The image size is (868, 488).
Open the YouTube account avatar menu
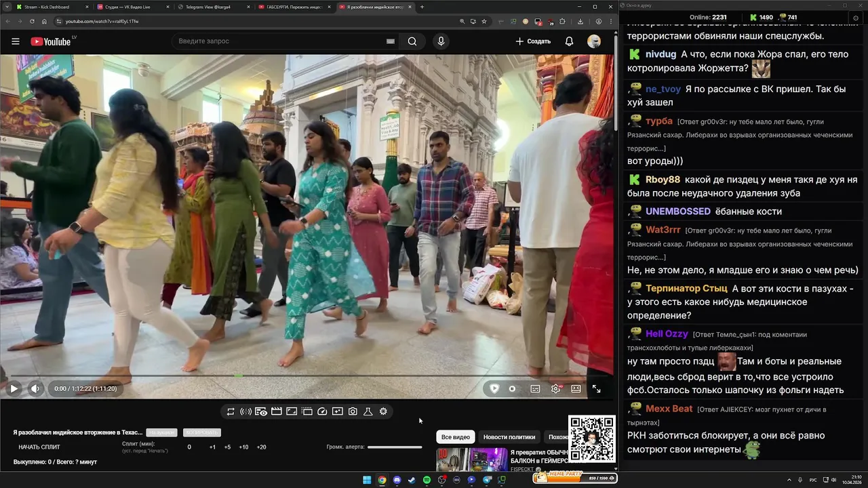pyautogui.click(x=594, y=41)
